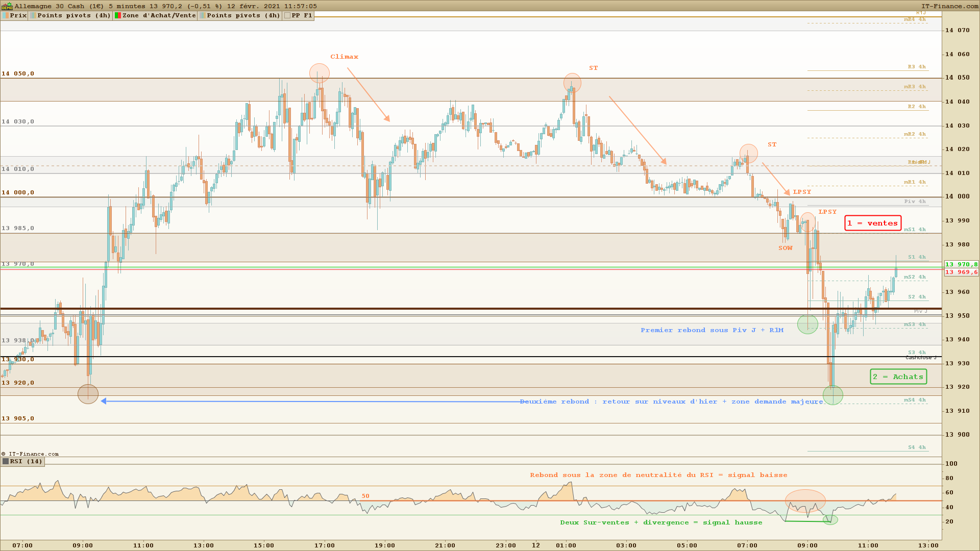This screenshot has height=551, width=980.
Task: Click the brown circle at yesterday's low
Action: (88, 394)
